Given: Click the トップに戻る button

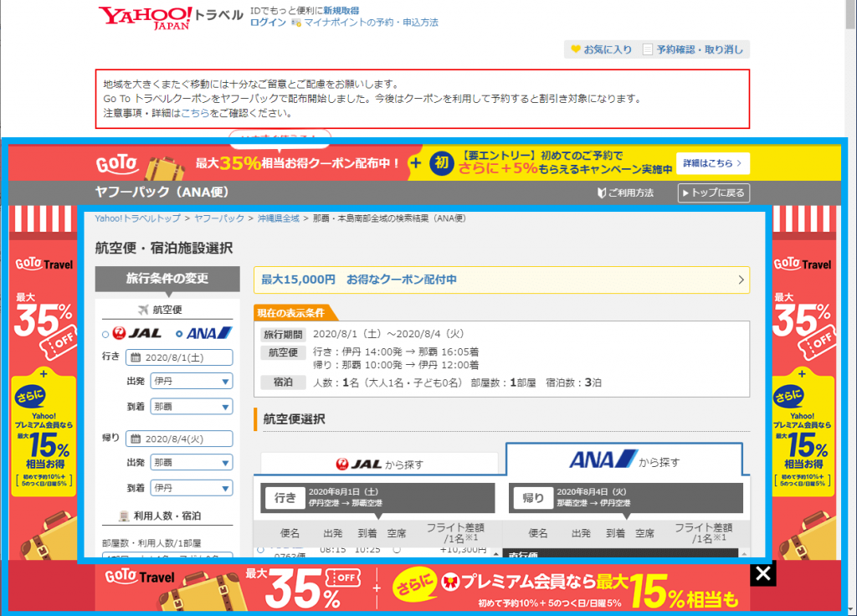Looking at the screenshot, I should point(714,192).
